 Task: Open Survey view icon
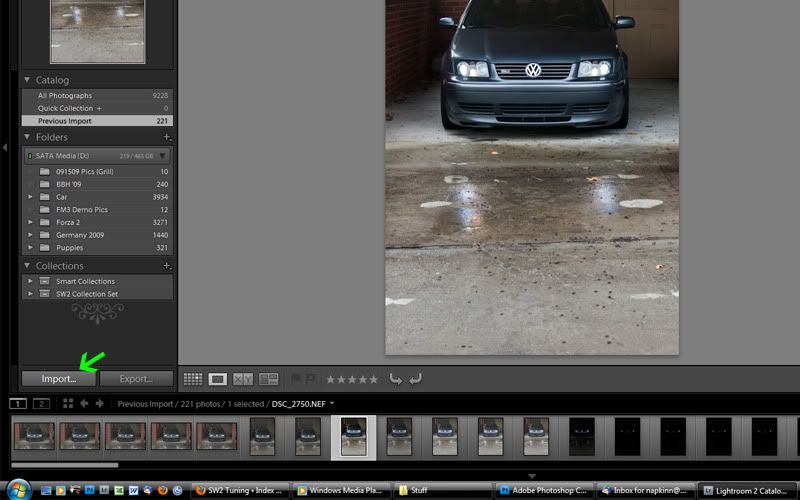[x=268, y=379]
